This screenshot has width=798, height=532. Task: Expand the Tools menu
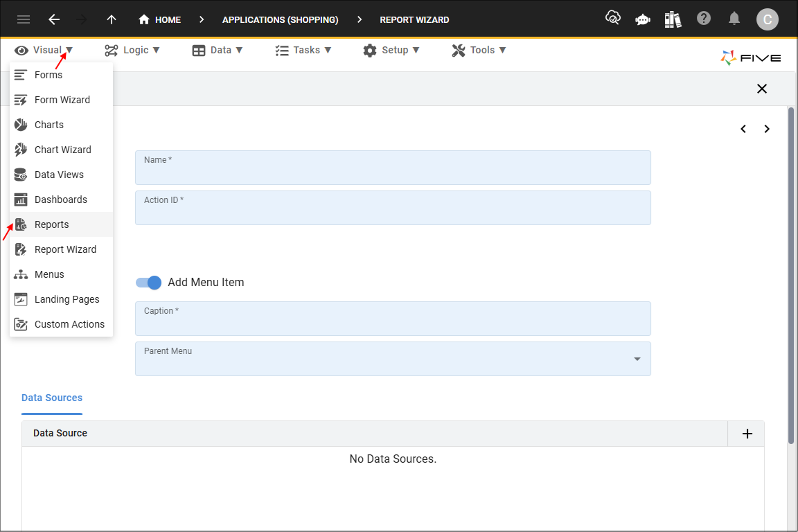(479, 51)
